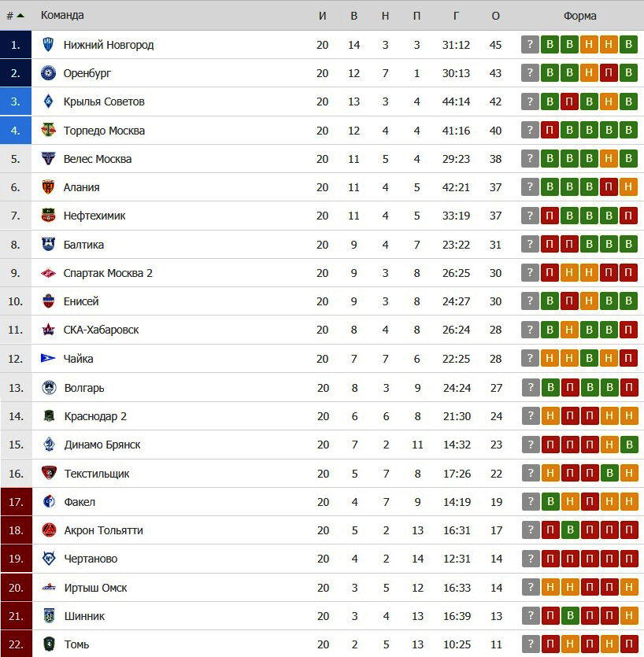
Task: Click the Алания team crest
Action: point(48,187)
